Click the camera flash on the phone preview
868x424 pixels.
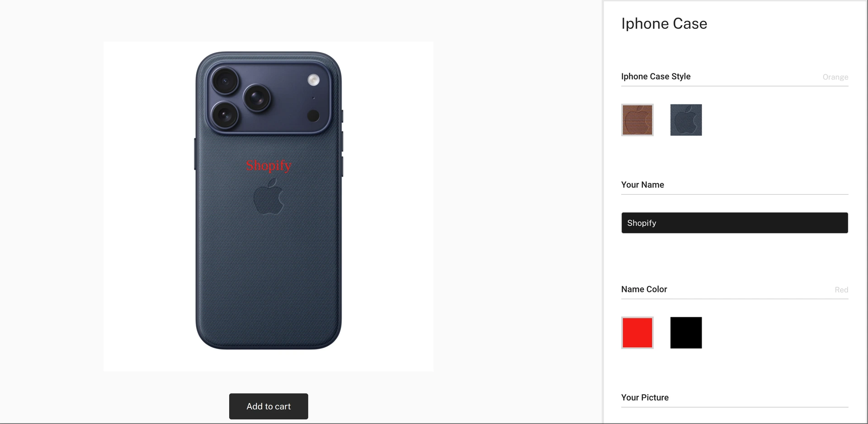tap(313, 80)
